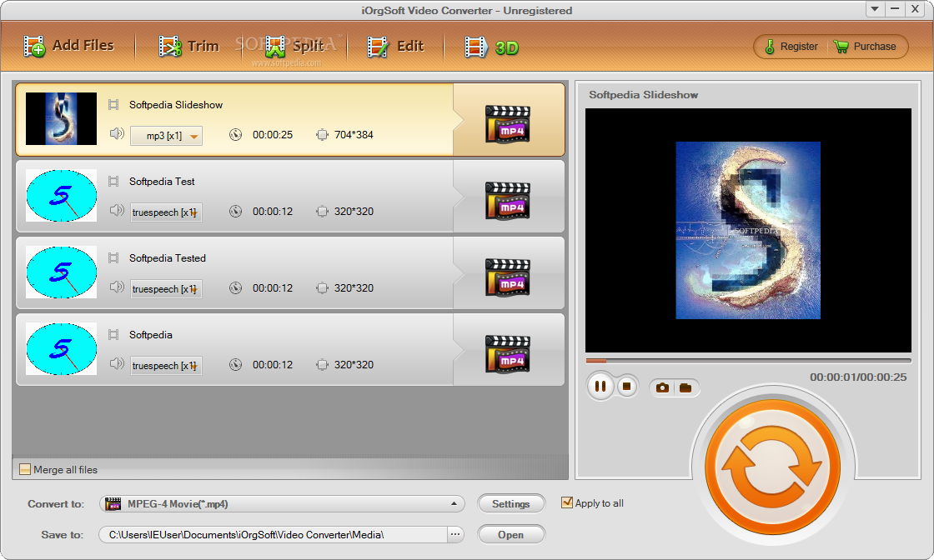The image size is (934, 560).
Task: Click film icon beside Softpedia Test title
Action: click(113, 182)
